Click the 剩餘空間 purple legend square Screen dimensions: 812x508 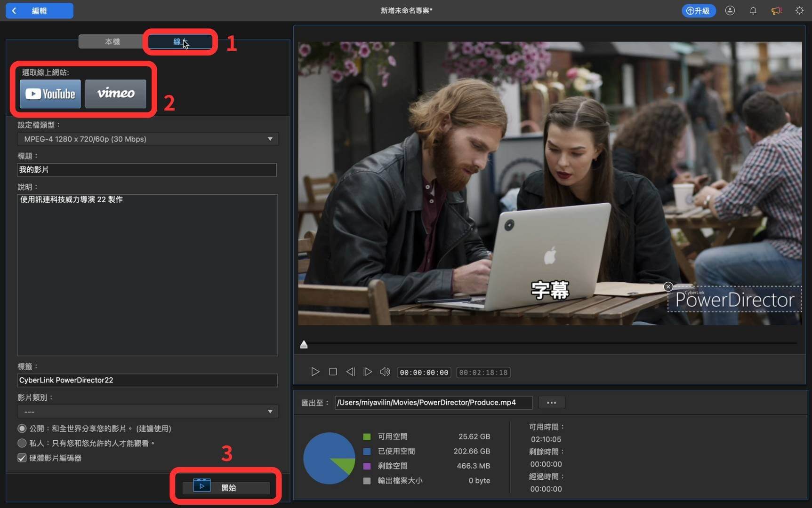pos(367,466)
